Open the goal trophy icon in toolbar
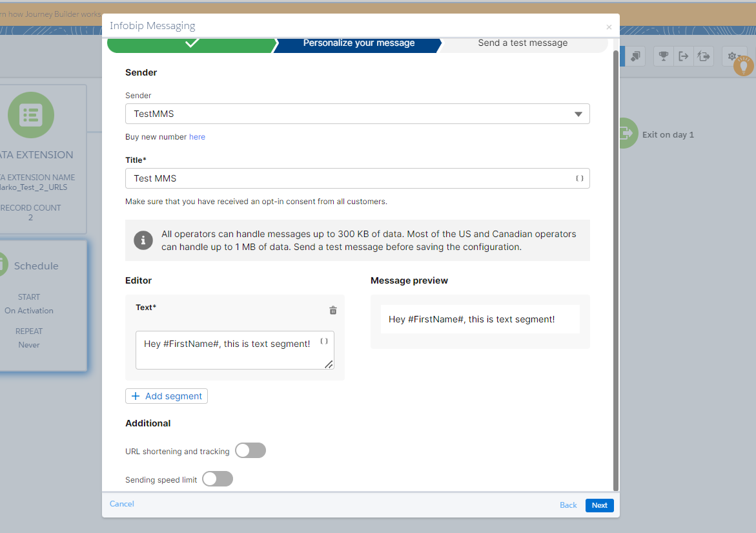This screenshot has height=533, width=756. click(664, 56)
